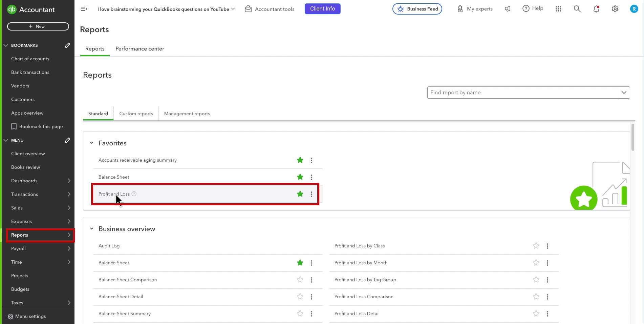Favorite the Balance Sheet Comparison report

pos(300,280)
